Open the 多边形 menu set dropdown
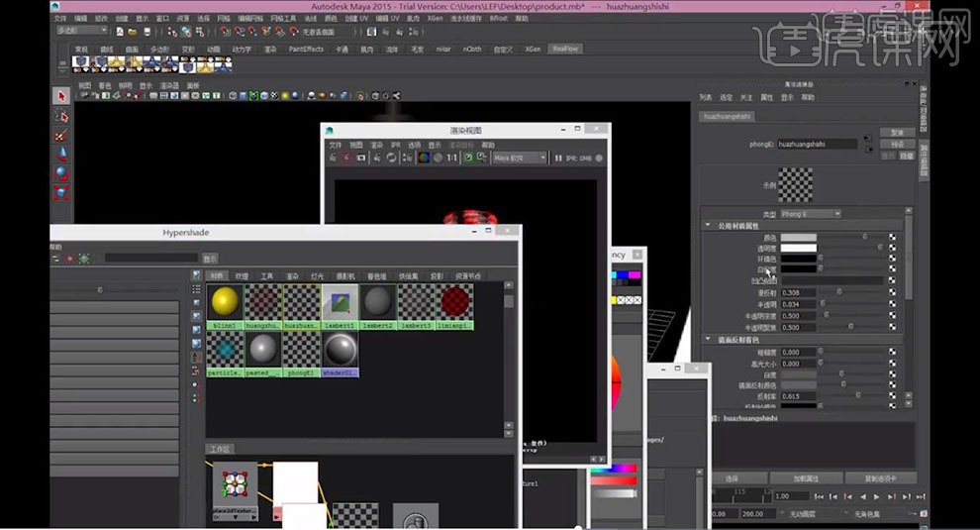The width and height of the screenshot is (980, 530). [x=82, y=31]
